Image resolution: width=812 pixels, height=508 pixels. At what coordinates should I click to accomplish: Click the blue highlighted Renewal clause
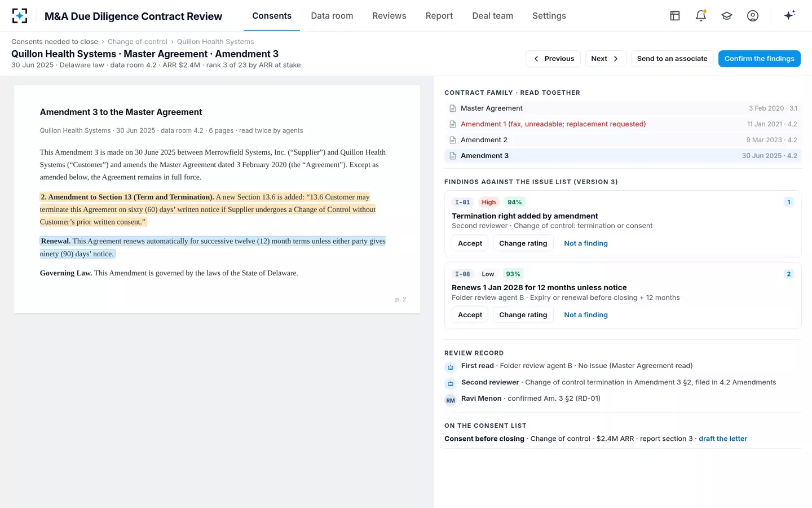click(x=213, y=247)
